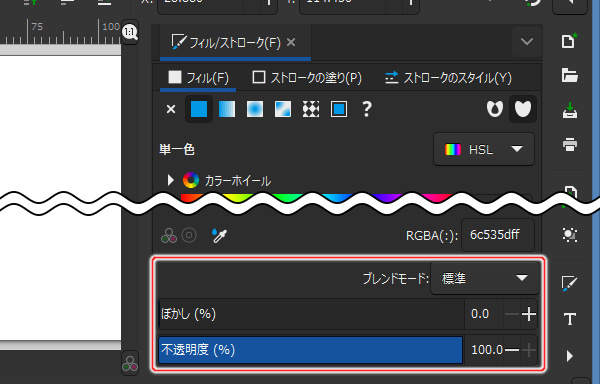The height and width of the screenshot is (384, 600).
Task: Switch to the ストロークのスタイル(Y) tab
Action: [x=448, y=78]
